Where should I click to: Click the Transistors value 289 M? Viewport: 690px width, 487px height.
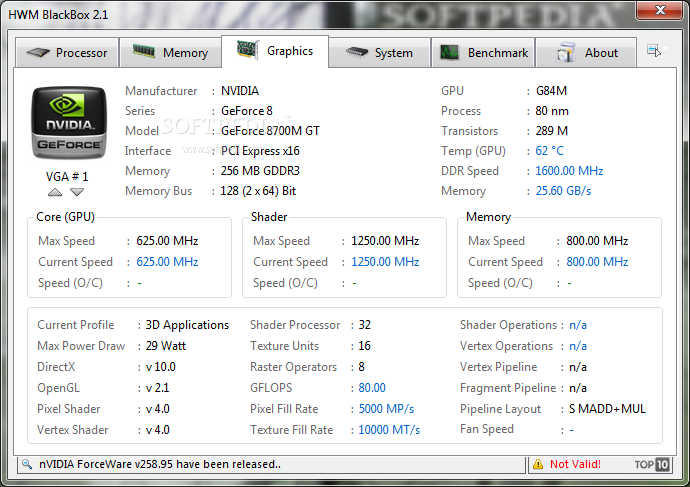(551, 131)
